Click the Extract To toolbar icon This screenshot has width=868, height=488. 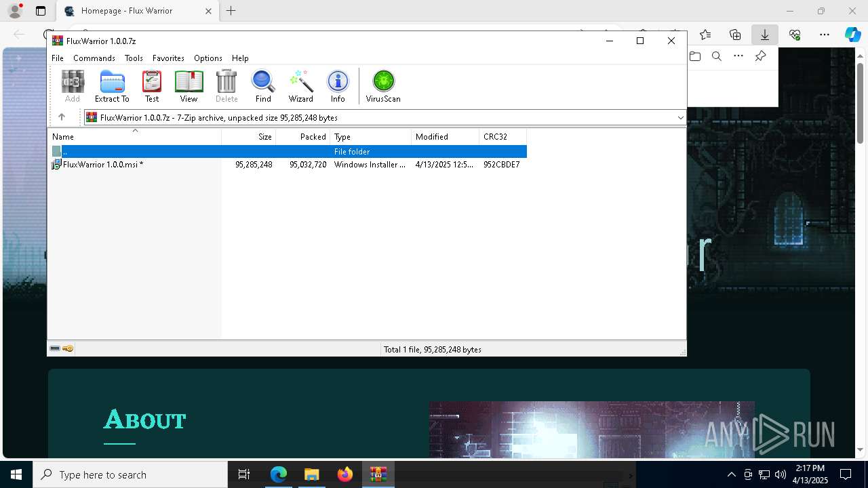pos(112,86)
